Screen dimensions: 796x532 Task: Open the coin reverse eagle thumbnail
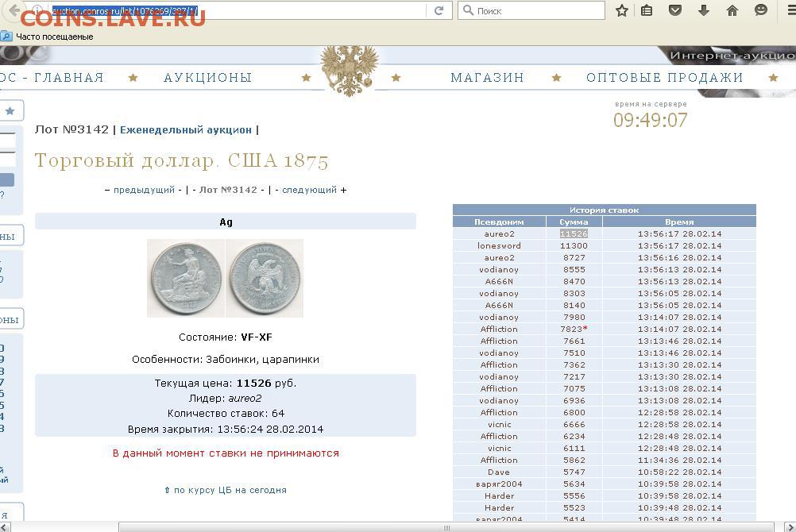coord(265,278)
